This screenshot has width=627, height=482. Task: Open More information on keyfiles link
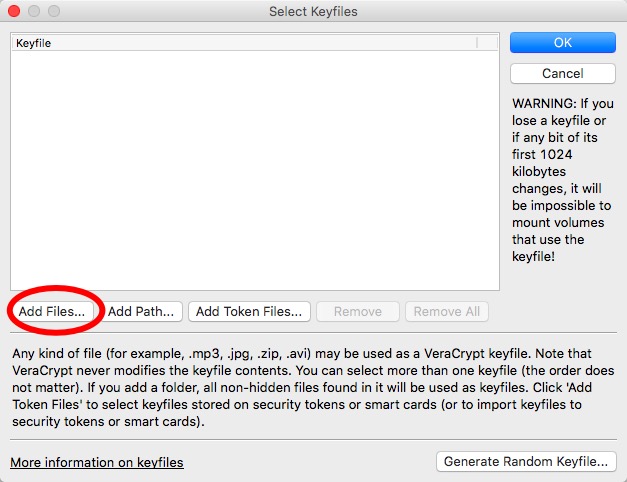point(97,462)
